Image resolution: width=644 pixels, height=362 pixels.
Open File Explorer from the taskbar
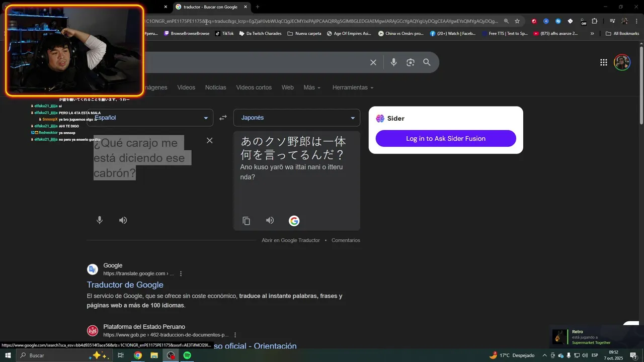[154, 355]
